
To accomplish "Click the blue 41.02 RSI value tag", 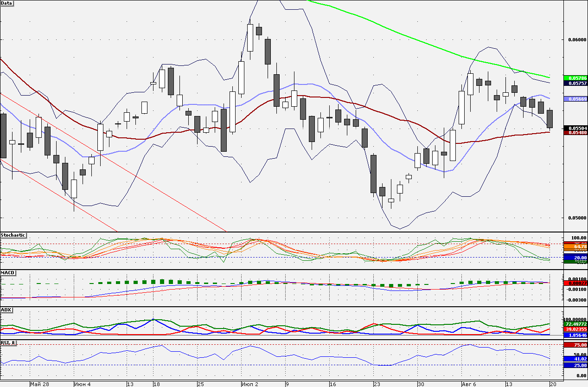I will (x=575, y=359).
